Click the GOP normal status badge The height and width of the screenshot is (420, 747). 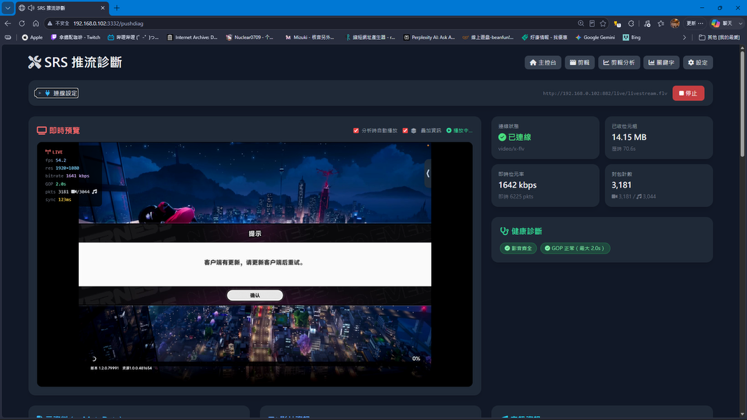[x=575, y=248]
